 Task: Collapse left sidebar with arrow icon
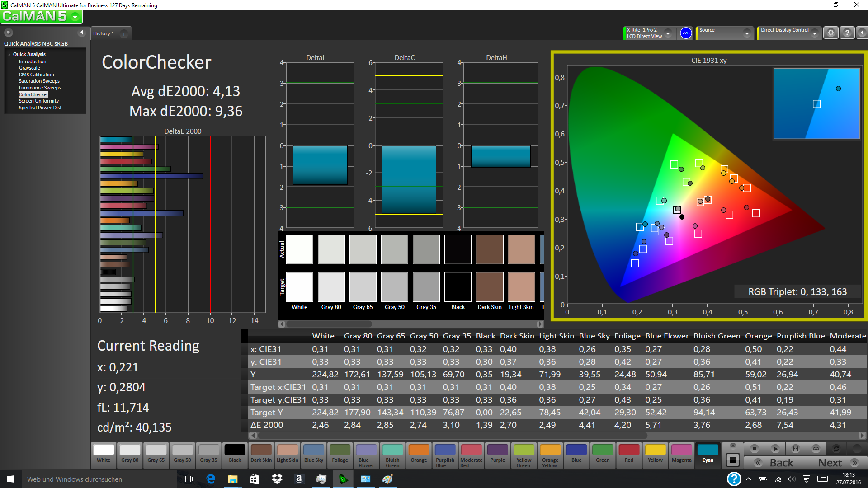click(82, 33)
